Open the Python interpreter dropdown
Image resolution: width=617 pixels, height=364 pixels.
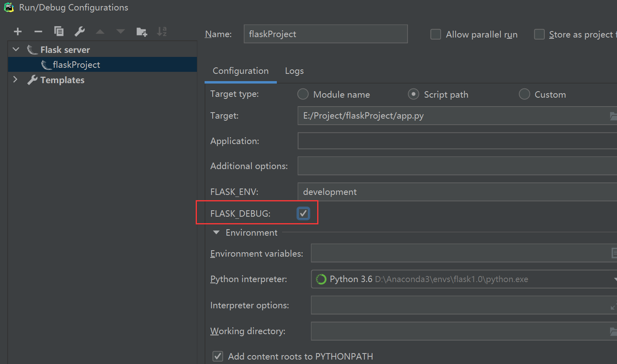click(614, 279)
